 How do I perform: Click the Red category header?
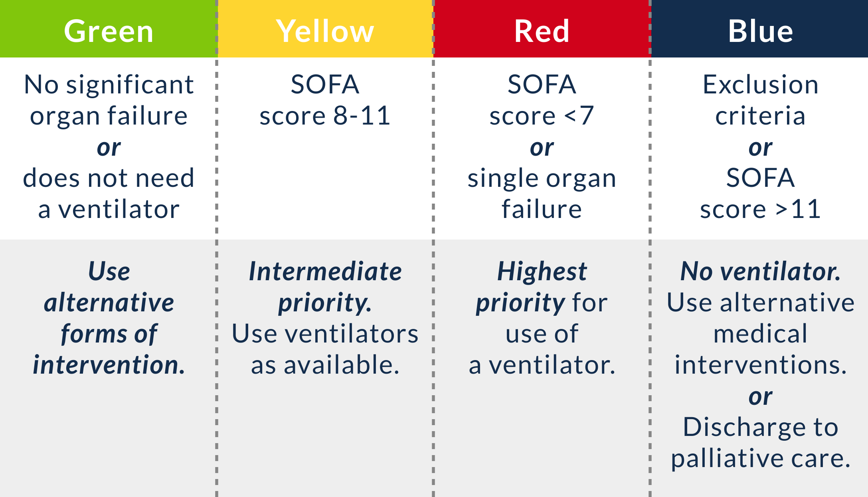pos(542,30)
